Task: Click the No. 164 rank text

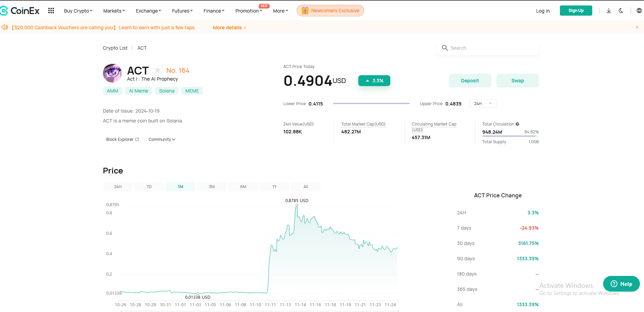Action: 178,70
